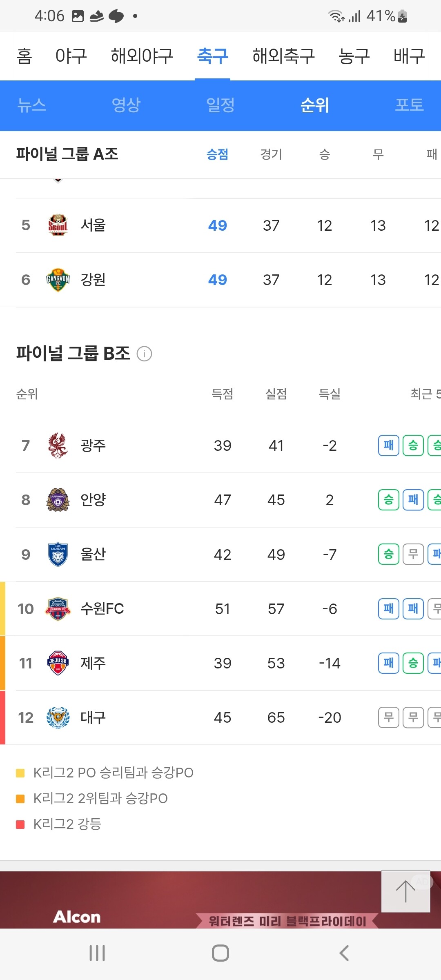Viewport: 441px width, 980px height.
Task: Open the Ulsan HD tiger crest
Action: [58, 555]
